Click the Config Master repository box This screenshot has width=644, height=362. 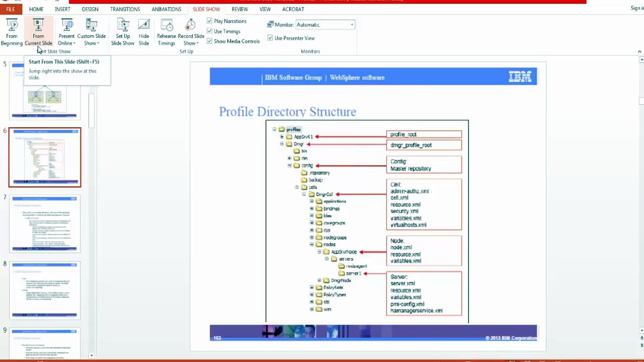(x=424, y=165)
